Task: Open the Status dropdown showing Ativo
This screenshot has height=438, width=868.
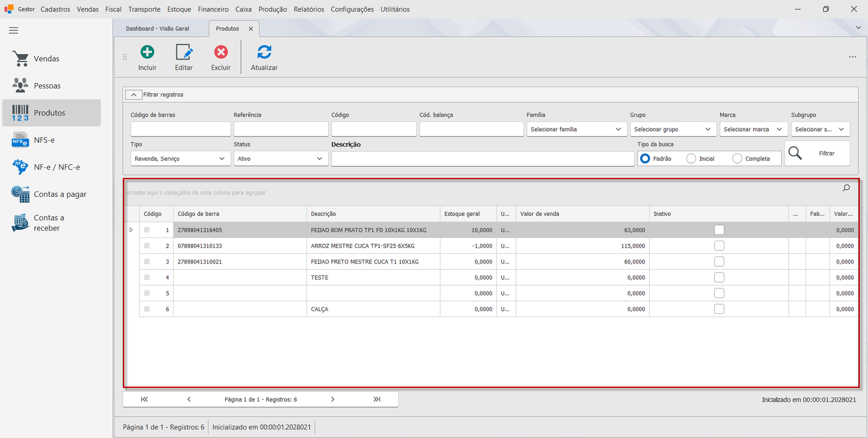Action: (281, 159)
